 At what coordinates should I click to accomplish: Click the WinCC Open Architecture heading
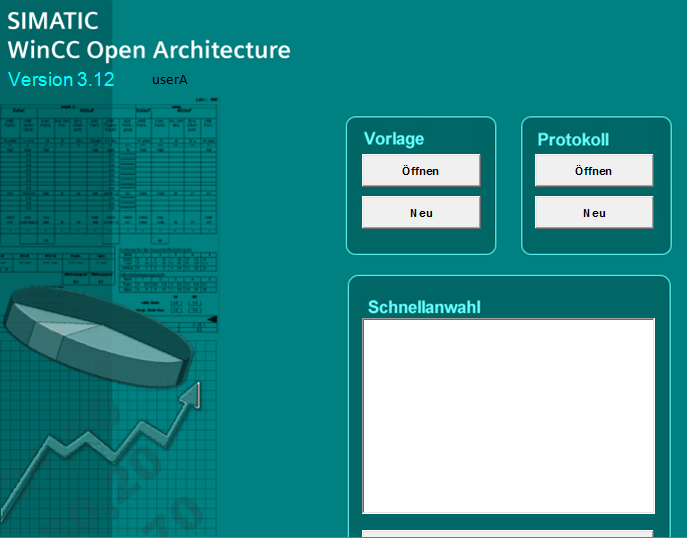click(x=148, y=50)
